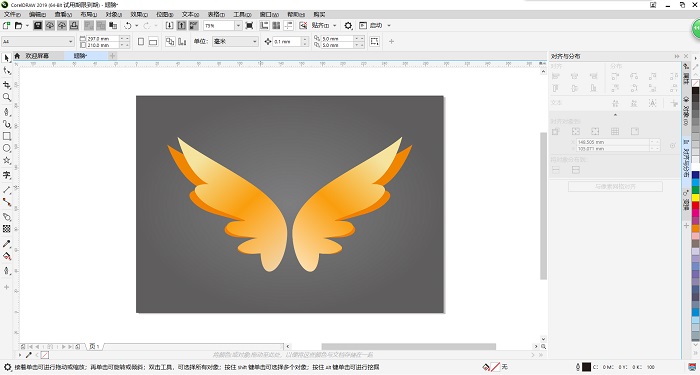This screenshot has height=375, width=700.
Task: Open the 编辑 Edit menu
Action: (37, 14)
